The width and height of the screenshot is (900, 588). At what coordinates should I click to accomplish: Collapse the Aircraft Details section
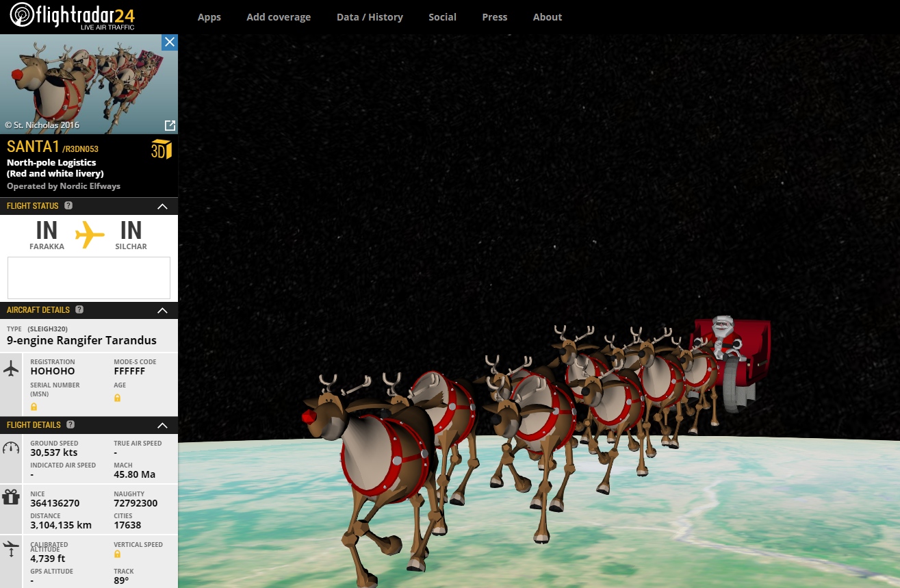coord(162,310)
